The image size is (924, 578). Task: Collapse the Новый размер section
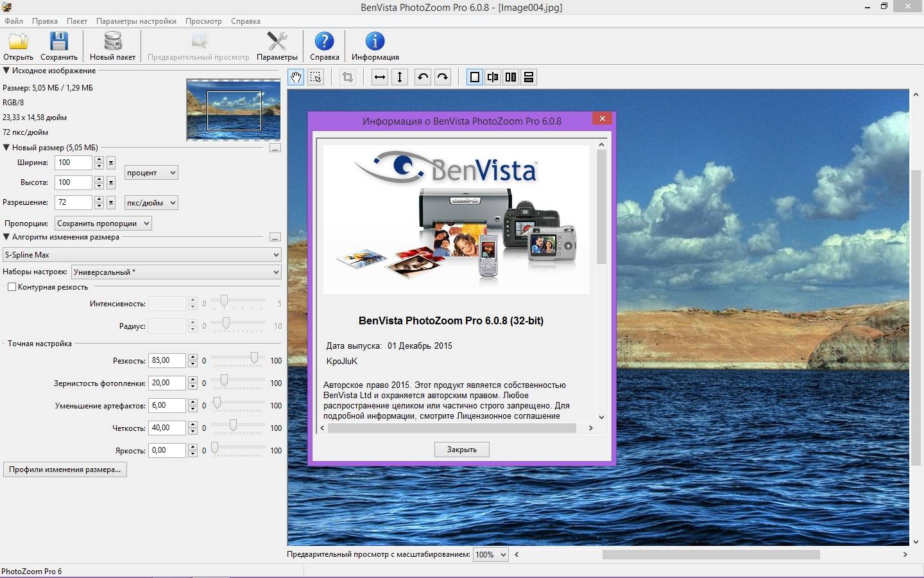click(x=6, y=147)
